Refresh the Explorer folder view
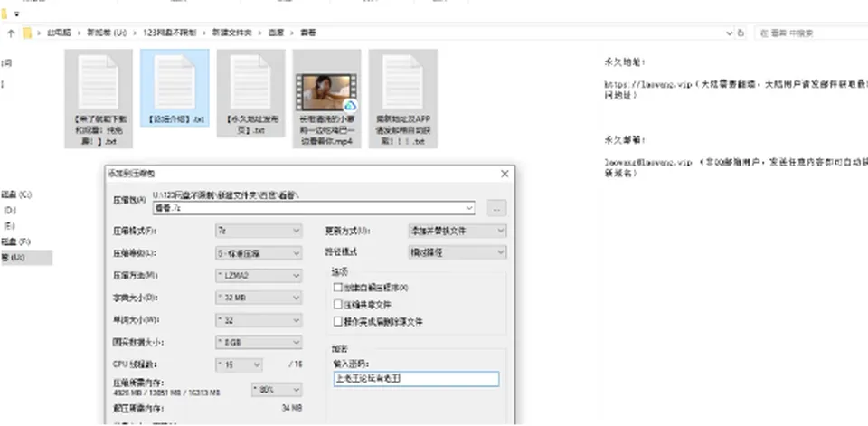This screenshot has width=868, height=426. 741,33
